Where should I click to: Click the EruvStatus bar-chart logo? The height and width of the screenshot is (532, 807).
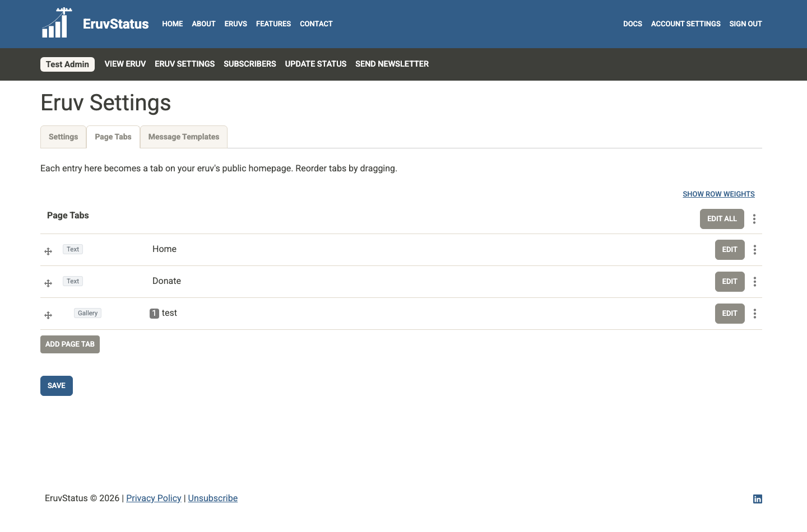point(56,24)
